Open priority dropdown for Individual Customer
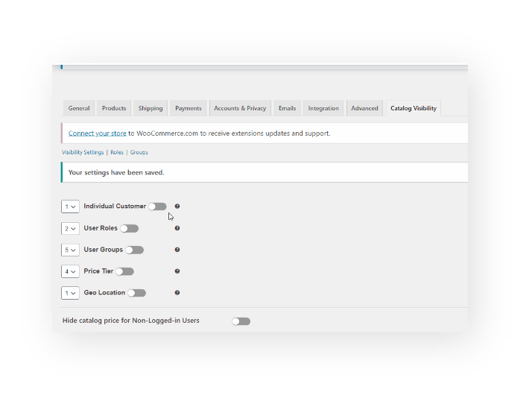 pos(70,206)
